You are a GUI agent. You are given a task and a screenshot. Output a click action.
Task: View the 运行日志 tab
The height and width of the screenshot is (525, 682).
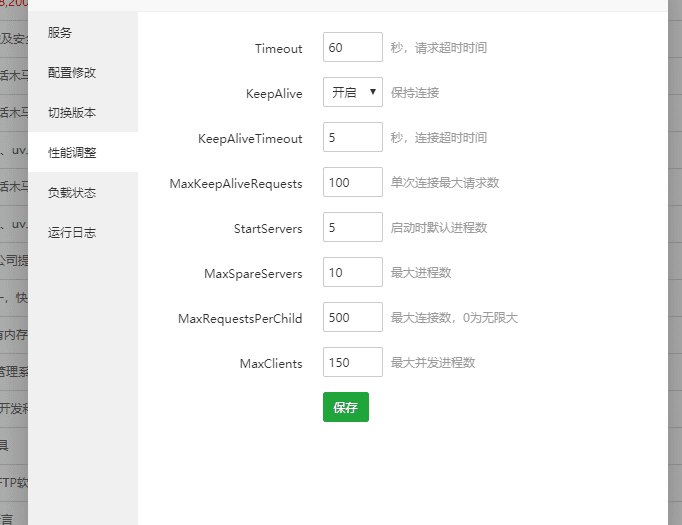tap(72, 233)
